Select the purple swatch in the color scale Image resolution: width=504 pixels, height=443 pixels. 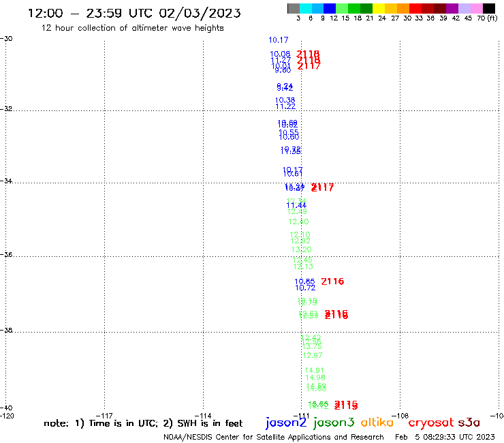(x=452, y=8)
